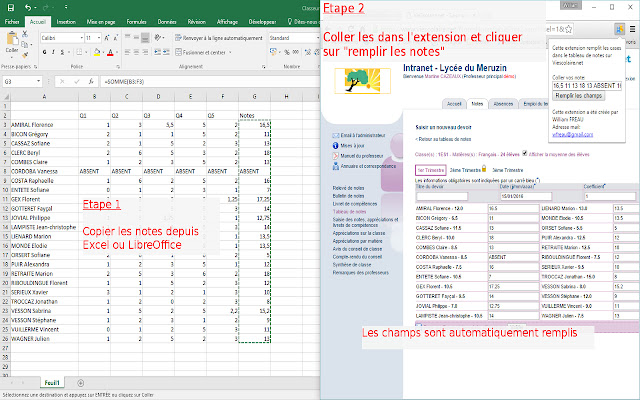Click the Thousands separator 000 icon
The height and width of the screenshot is (400, 640).
[x=296, y=52]
